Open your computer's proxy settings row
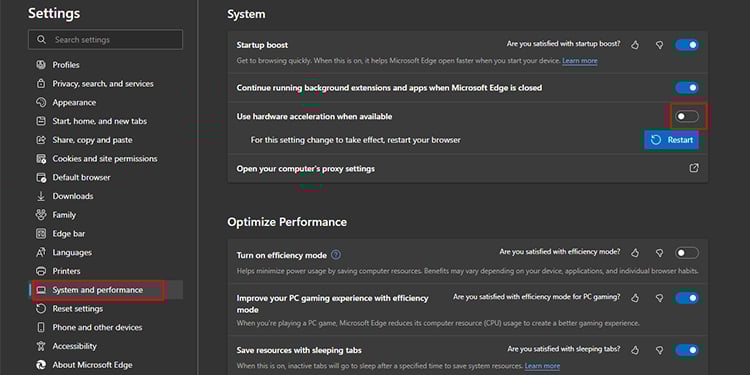 pyautogui.click(x=468, y=168)
